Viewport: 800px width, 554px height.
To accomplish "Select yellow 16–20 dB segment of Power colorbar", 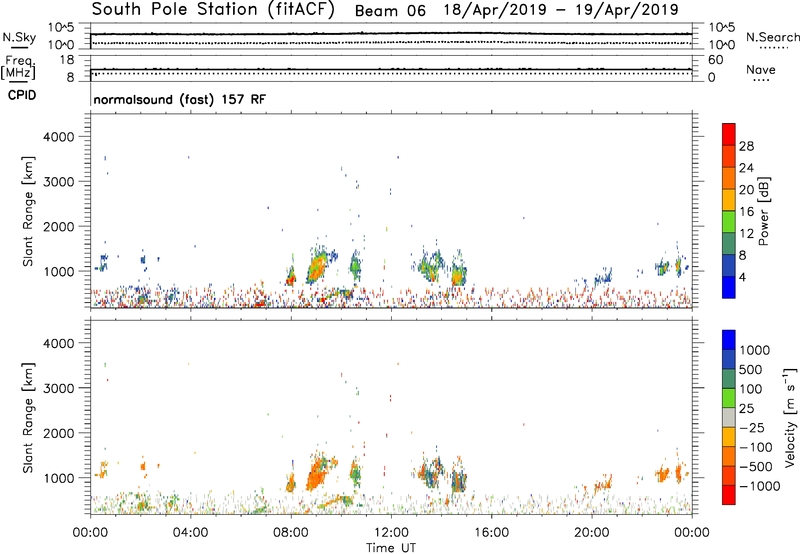I will [x=729, y=200].
